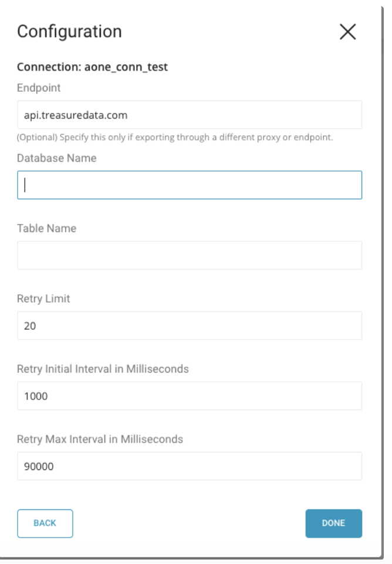
Task: Click the "Table Name" label
Action: (46, 228)
